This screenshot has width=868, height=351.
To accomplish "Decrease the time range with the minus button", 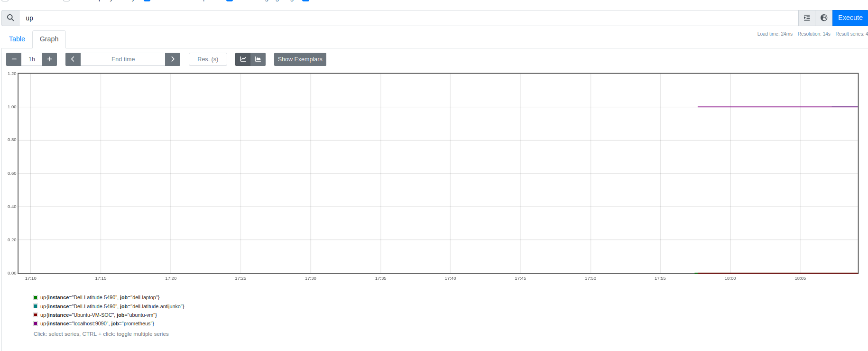I will [x=14, y=59].
